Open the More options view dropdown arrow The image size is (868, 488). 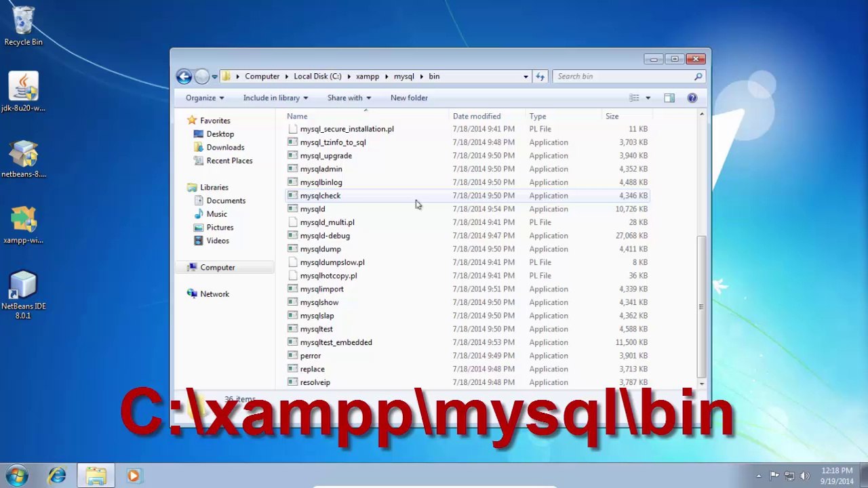648,98
